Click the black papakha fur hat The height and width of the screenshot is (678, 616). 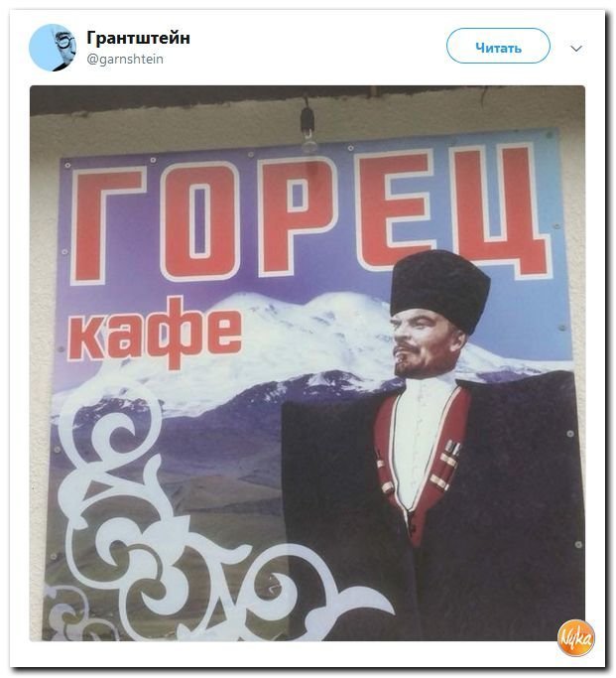click(438, 289)
